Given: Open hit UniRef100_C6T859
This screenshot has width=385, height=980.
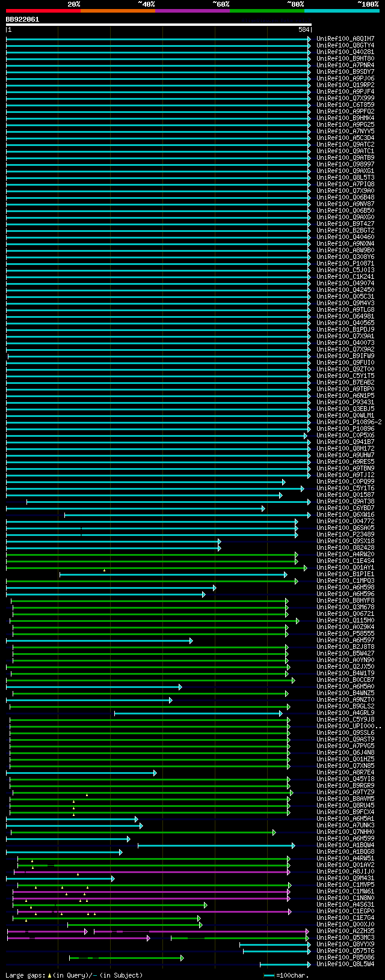Looking at the screenshot, I should click(x=345, y=105).
